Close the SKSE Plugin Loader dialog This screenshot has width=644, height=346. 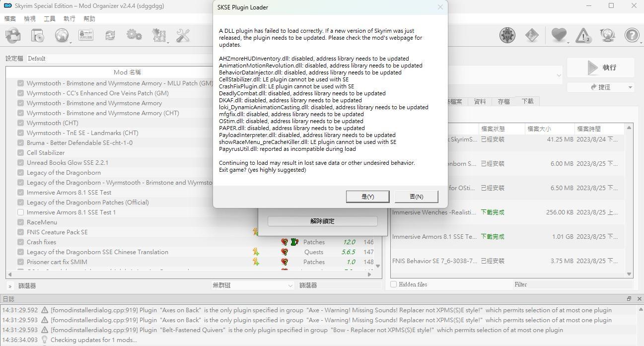point(440,7)
